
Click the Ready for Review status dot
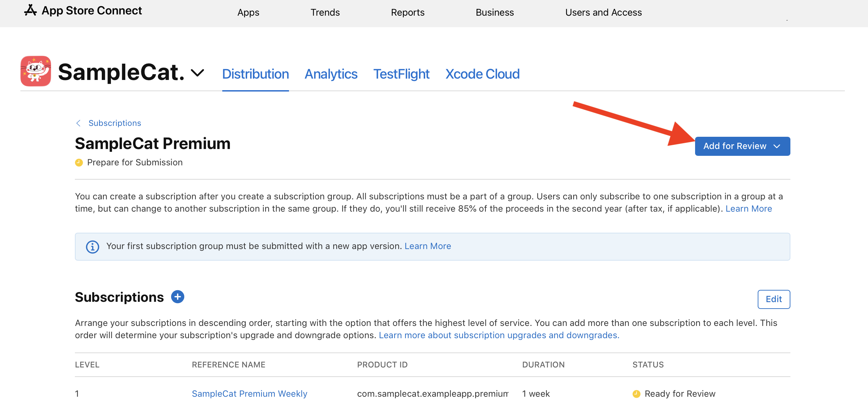[x=636, y=394]
